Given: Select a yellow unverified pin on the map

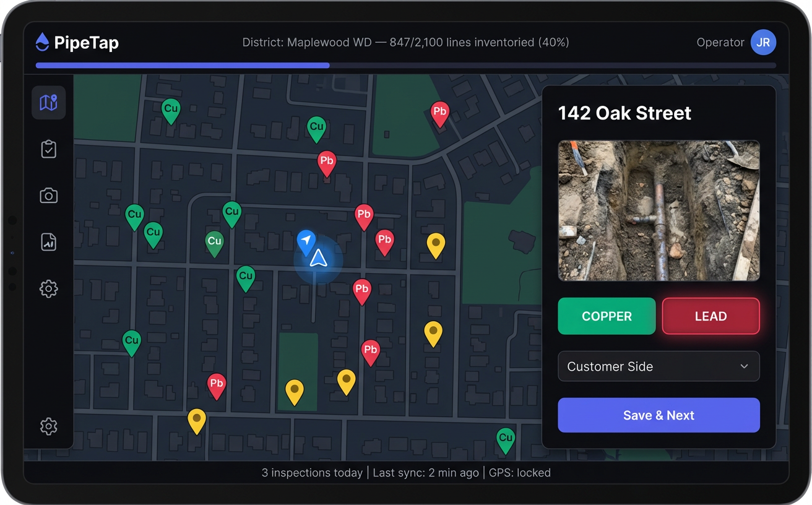Looking at the screenshot, I should (x=435, y=245).
